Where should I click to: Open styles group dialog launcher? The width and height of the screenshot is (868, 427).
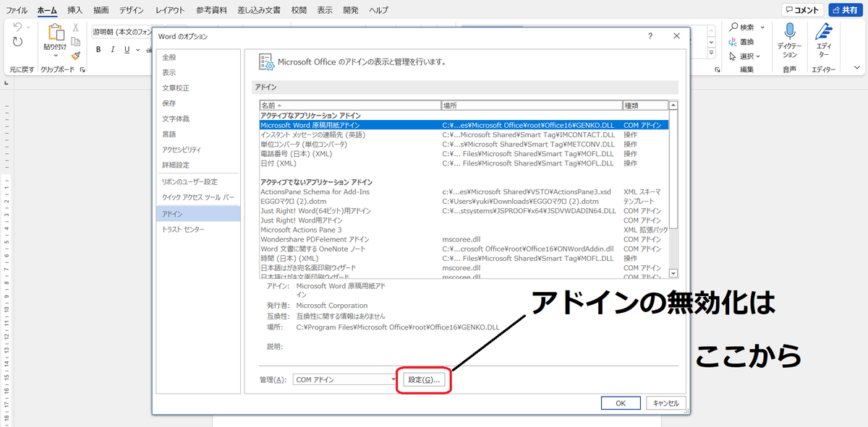click(717, 70)
